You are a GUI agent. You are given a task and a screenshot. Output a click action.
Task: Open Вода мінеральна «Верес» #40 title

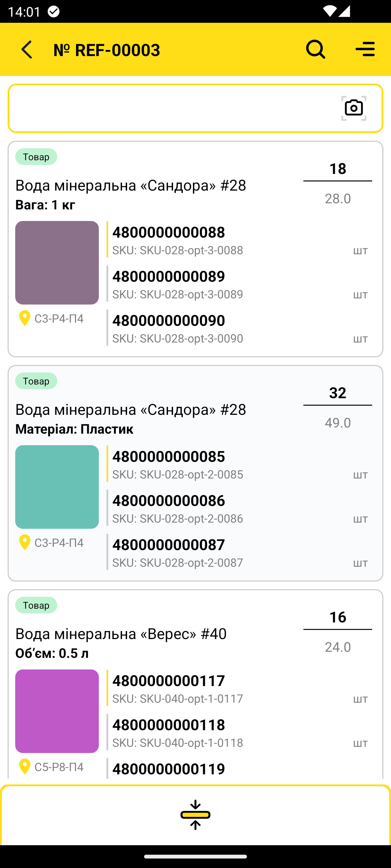click(x=121, y=634)
